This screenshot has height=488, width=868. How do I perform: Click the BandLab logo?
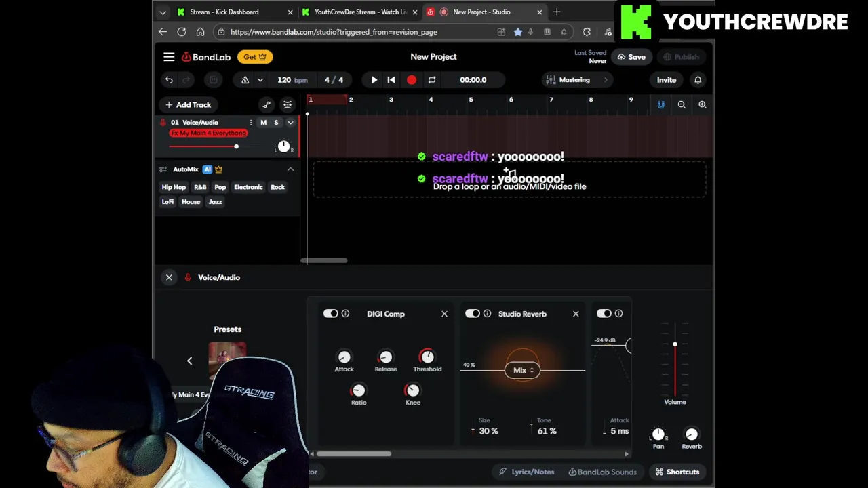[x=206, y=57]
